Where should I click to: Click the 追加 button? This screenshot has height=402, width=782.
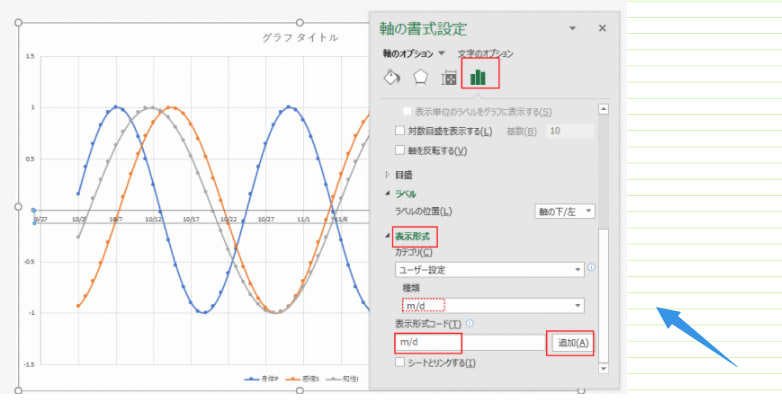572,343
